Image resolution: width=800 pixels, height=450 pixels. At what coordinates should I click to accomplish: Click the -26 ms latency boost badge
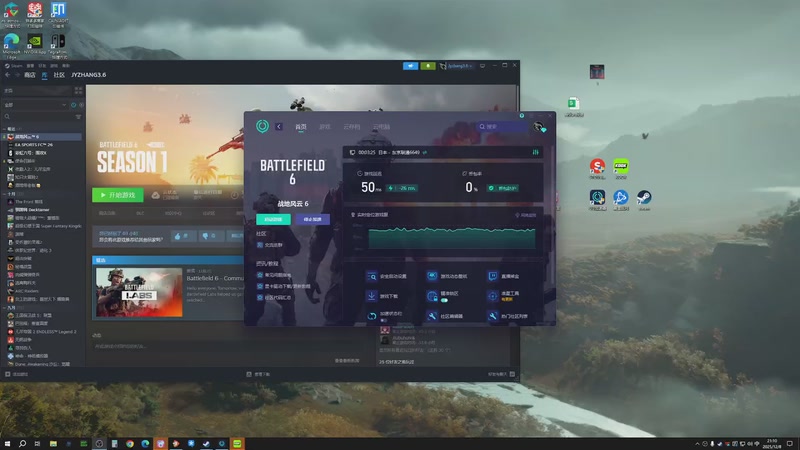pyautogui.click(x=403, y=188)
